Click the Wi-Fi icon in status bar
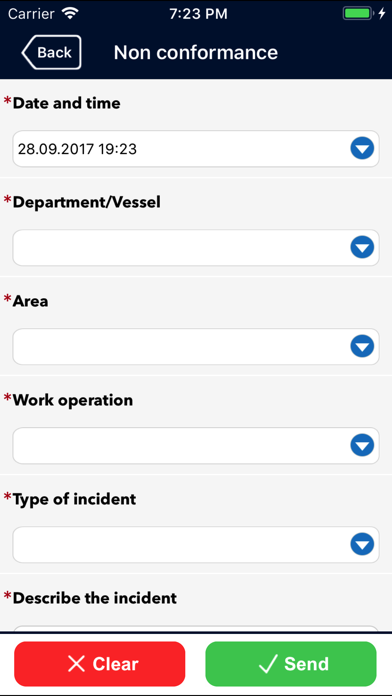This screenshot has height=696, width=392. [70, 13]
